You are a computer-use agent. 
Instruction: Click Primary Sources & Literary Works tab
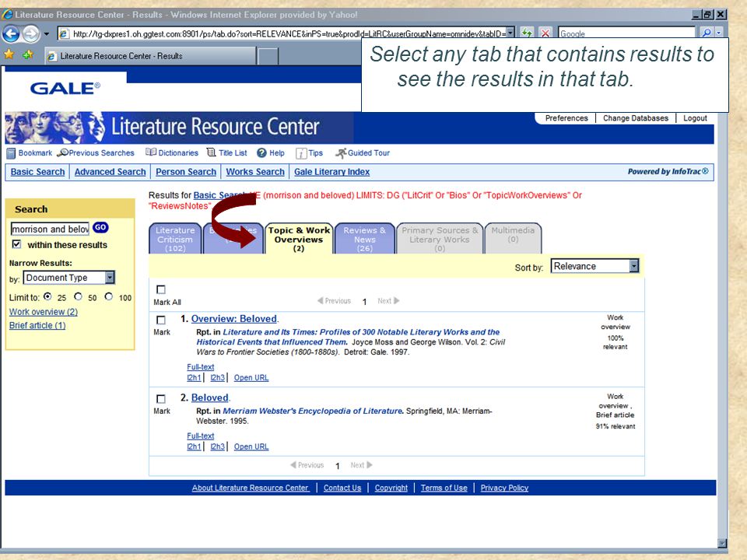point(439,239)
